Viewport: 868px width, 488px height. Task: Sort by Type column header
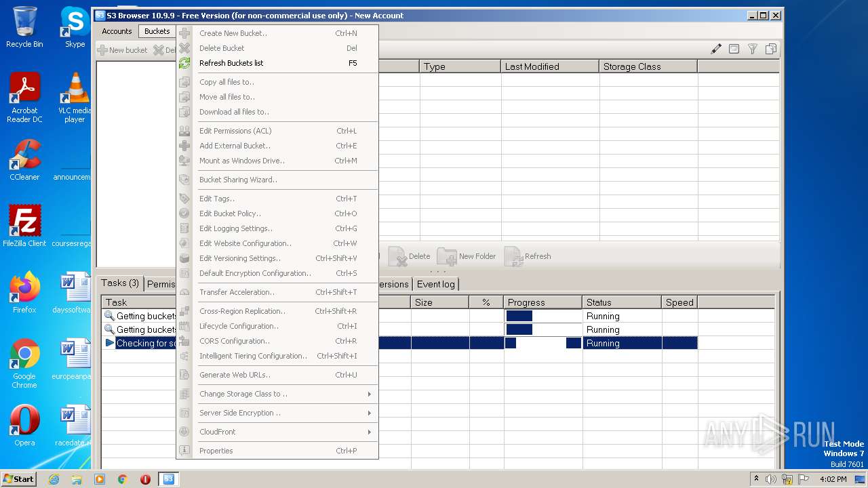(460, 66)
